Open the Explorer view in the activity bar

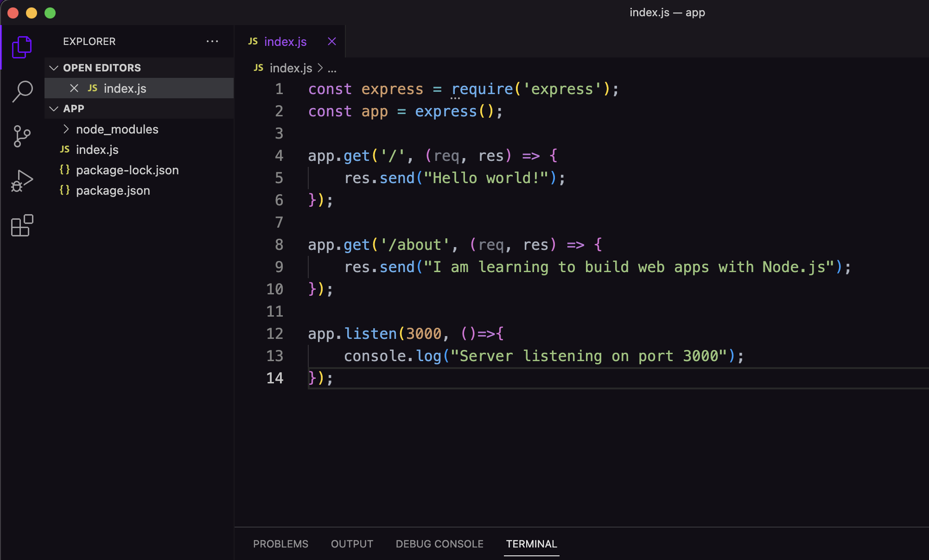(21, 46)
